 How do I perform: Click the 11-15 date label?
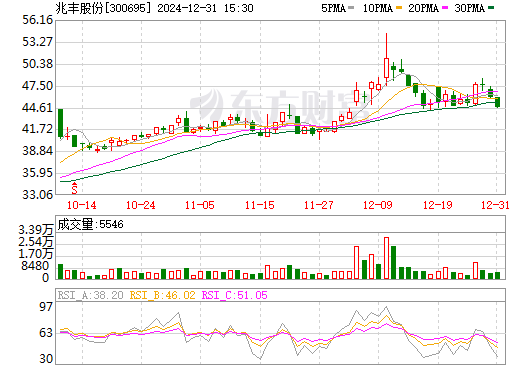click(260, 205)
